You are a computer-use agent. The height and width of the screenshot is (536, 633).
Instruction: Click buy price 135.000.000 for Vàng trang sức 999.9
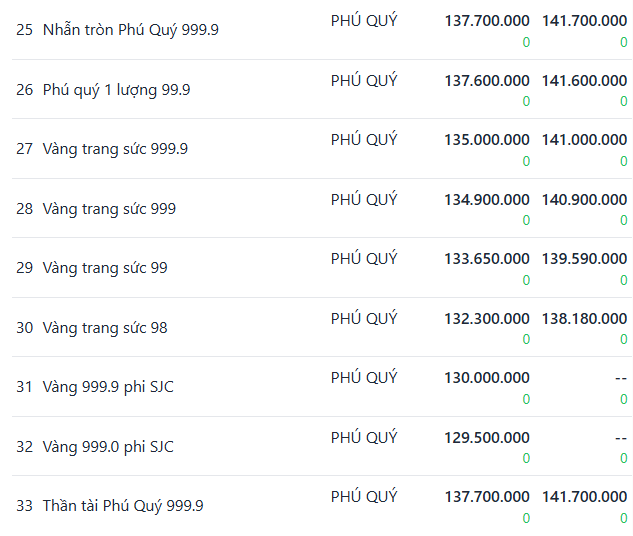tap(487, 140)
